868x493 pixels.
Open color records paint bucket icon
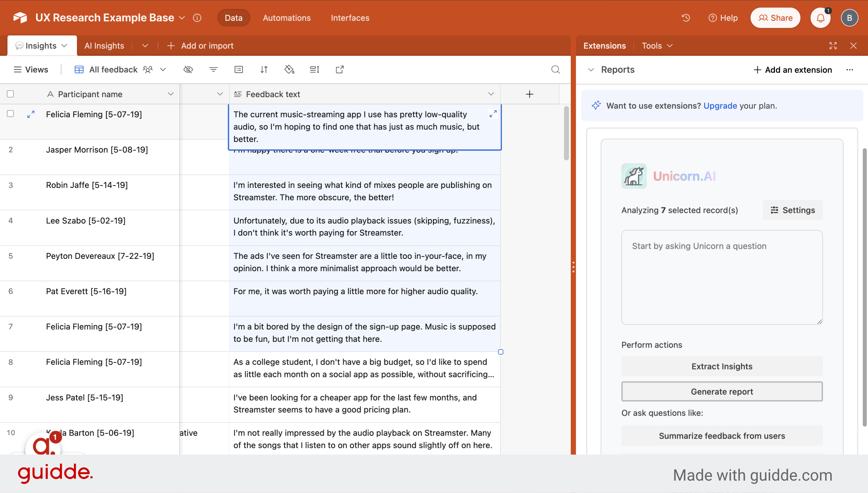(289, 70)
